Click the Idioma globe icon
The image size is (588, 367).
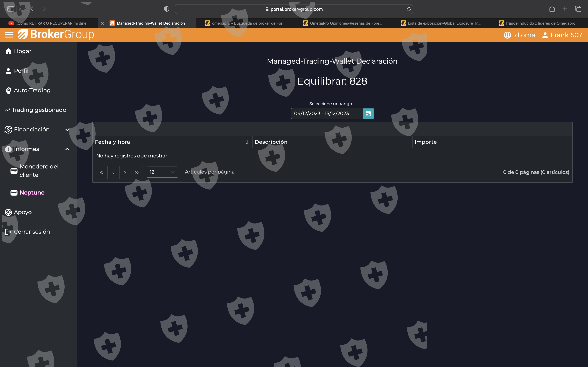tap(507, 35)
